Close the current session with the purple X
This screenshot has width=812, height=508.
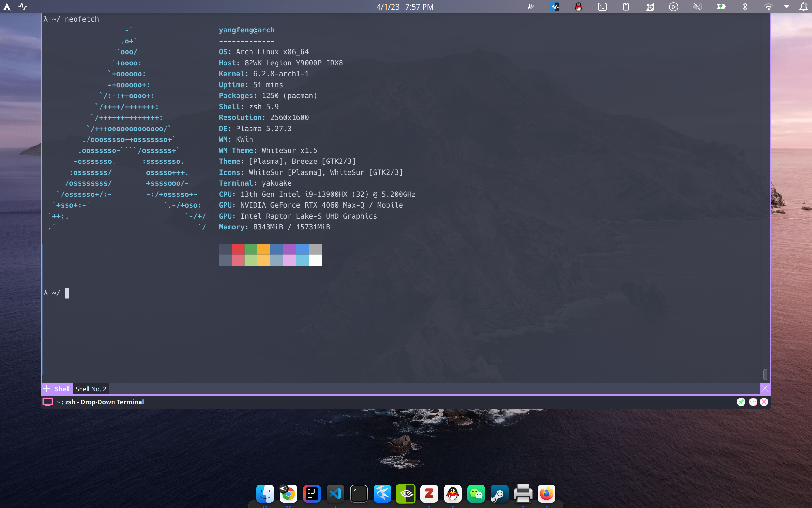pyautogui.click(x=765, y=389)
